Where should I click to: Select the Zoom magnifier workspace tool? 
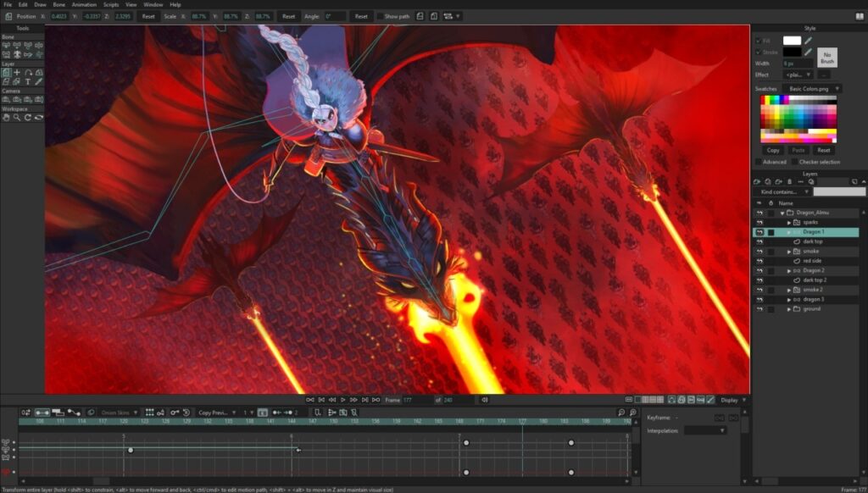17,118
